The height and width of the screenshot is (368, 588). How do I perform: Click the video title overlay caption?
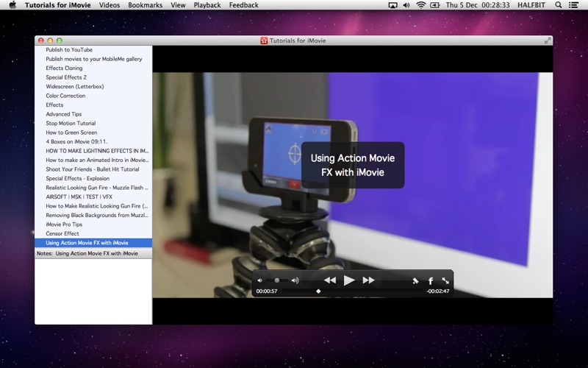(353, 165)
